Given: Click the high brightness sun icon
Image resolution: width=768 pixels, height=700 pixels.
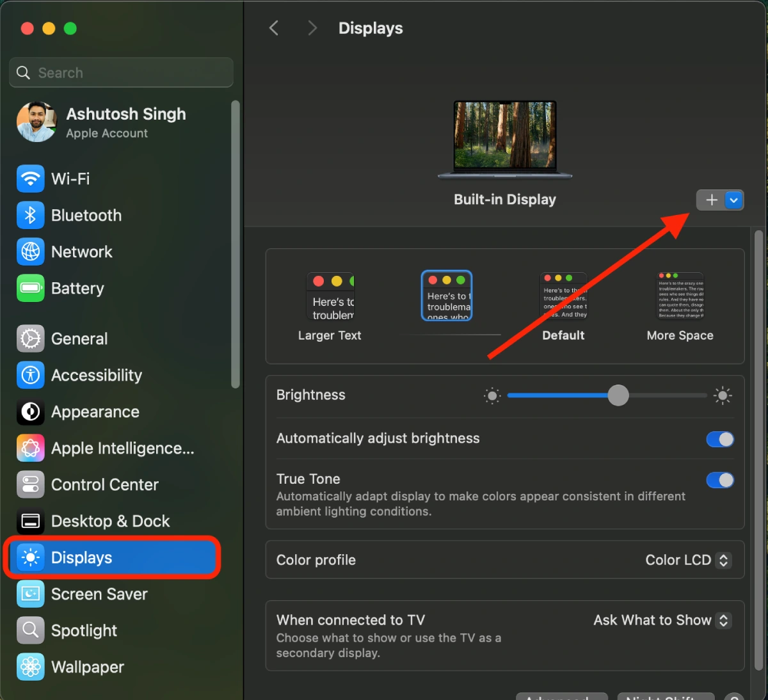Looking at the screenshot, I should [x=723, y=396].
